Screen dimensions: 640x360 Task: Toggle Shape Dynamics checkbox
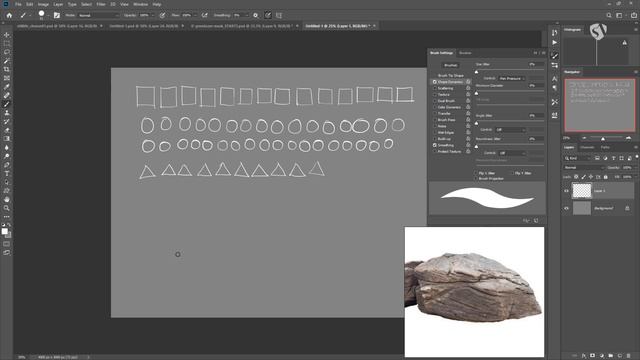point(435,82)
